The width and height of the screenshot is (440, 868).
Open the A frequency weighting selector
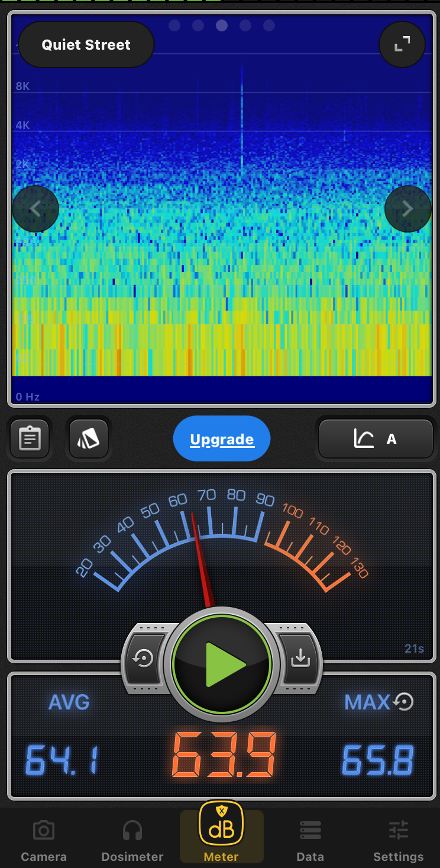coord(376,439)
